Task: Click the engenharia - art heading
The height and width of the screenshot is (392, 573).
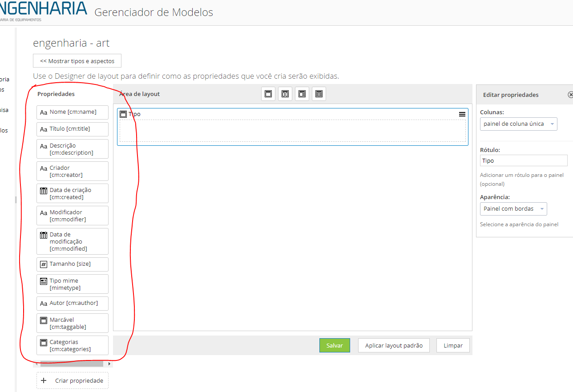Action: 71,43
